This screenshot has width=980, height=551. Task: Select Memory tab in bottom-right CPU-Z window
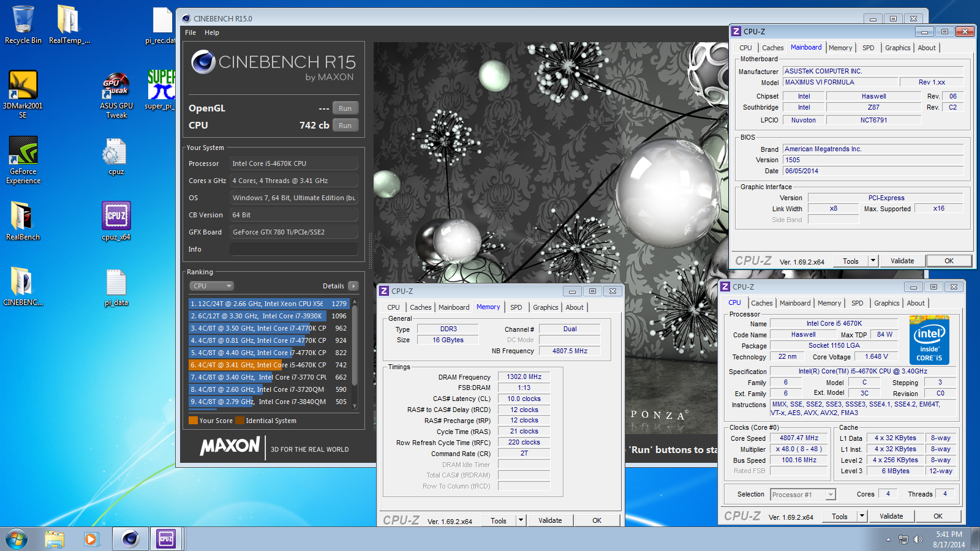pos(829,303)
